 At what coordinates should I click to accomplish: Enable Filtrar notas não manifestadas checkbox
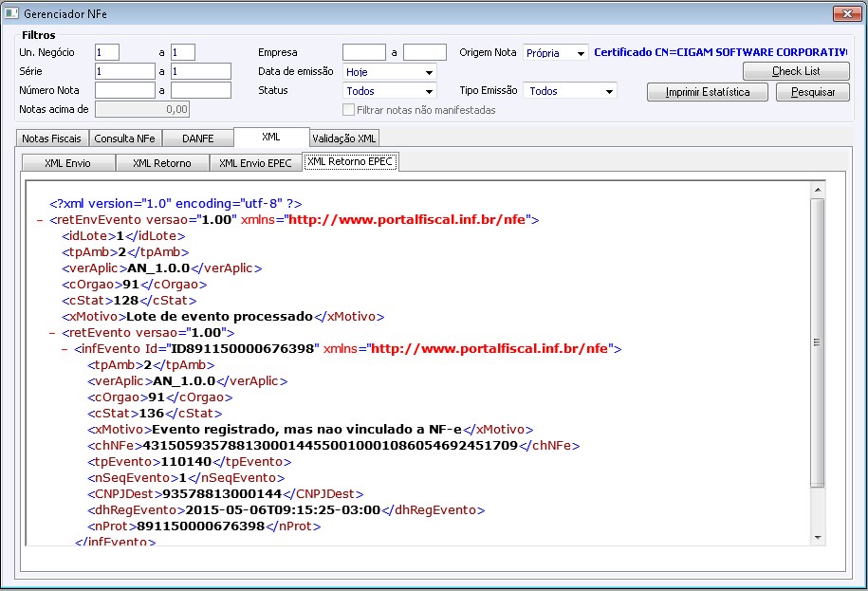pyautogui.click(x=348, y=110)
